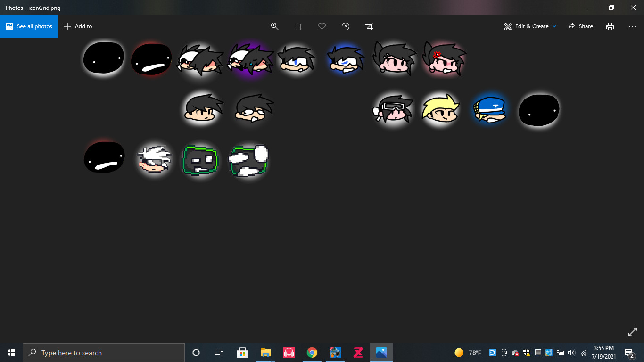Click the Type here to search box
The height and width of the screenshot is (362, 644).
104,353
